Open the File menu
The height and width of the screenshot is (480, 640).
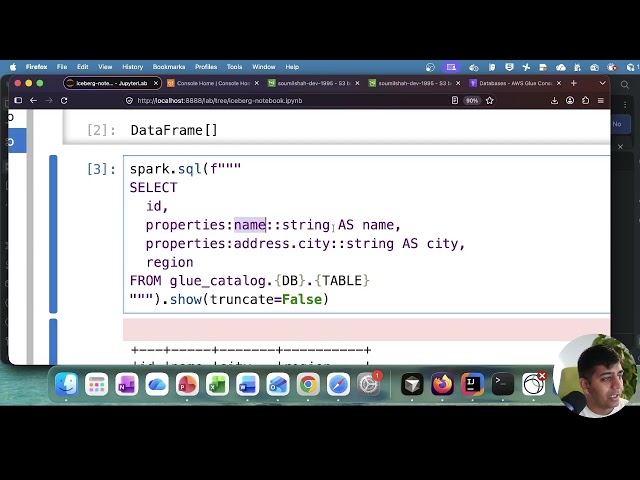coord(62,67)
